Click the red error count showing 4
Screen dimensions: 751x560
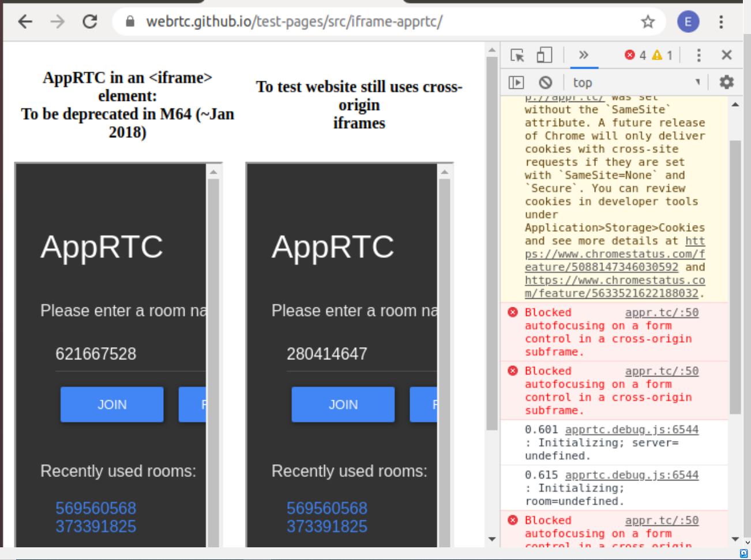tap(635, 55)
